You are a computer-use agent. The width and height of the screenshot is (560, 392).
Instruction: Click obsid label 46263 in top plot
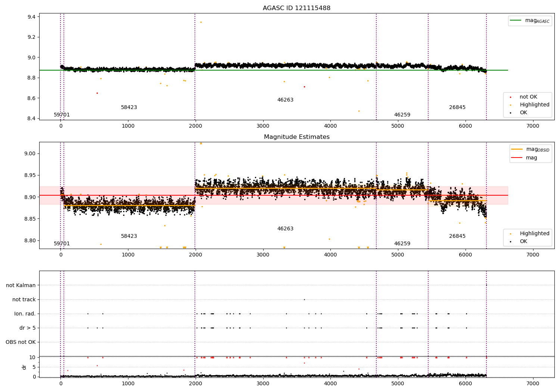point(285,100)
